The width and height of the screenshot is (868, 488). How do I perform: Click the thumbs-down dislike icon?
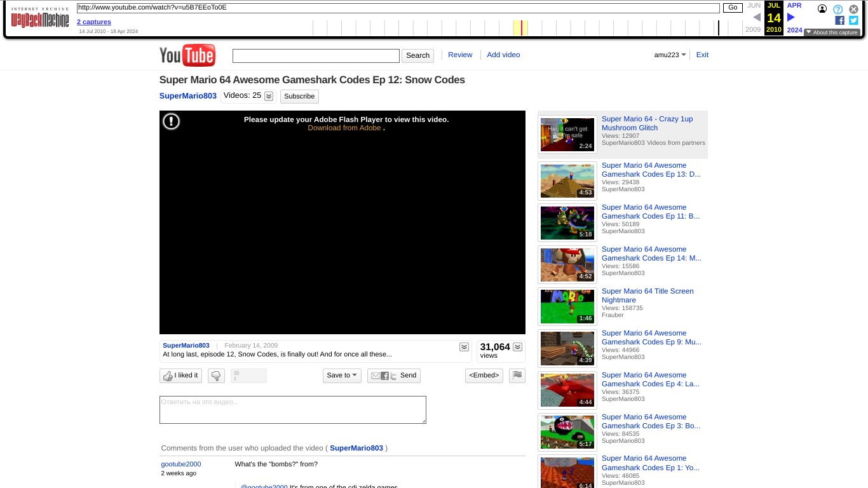pyautogui.click(x=216, y=376)
